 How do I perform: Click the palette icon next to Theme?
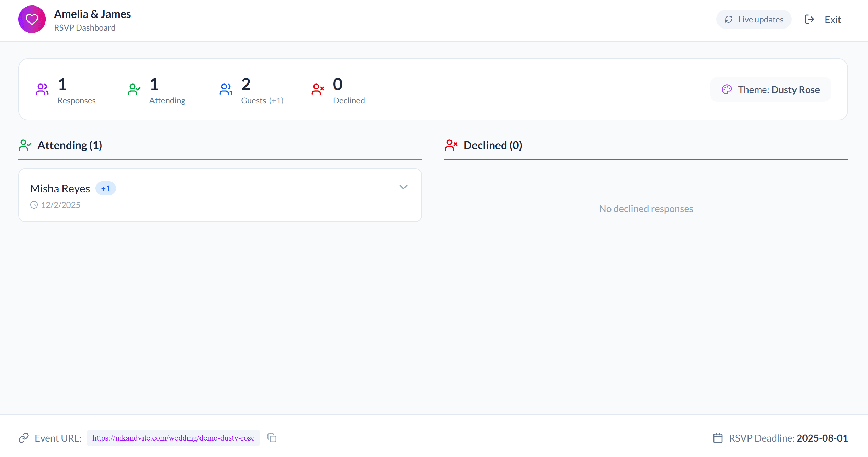pyautogui.click(x=727, y=89)
